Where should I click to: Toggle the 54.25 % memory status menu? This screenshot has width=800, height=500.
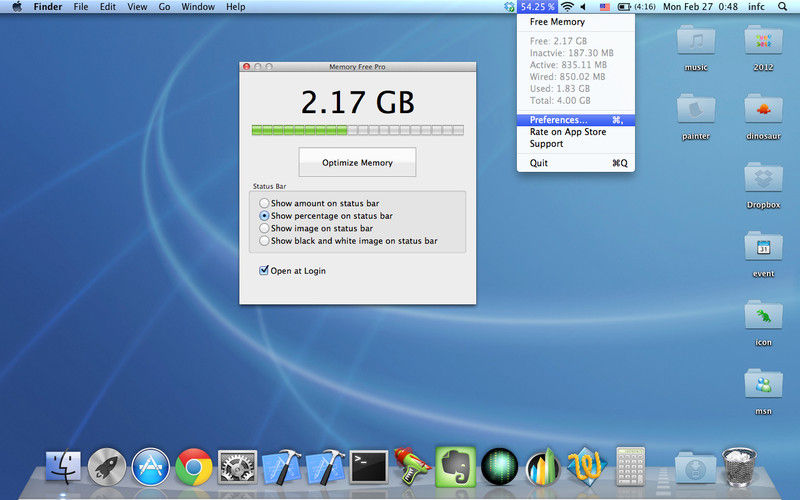point(537,7)
